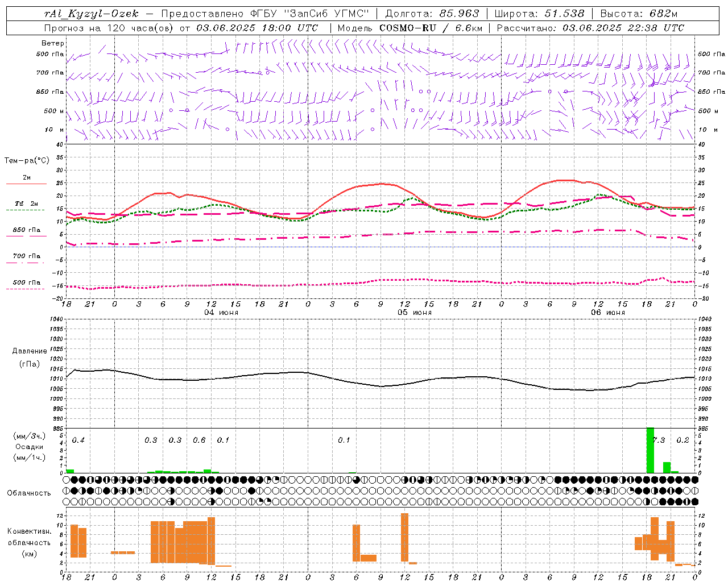Click the (мм/3ч.) units label

coord(29,436)
